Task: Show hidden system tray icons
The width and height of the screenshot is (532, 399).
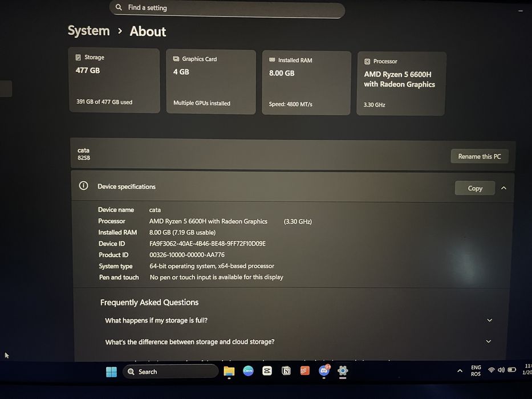Action: coord(460,371)
